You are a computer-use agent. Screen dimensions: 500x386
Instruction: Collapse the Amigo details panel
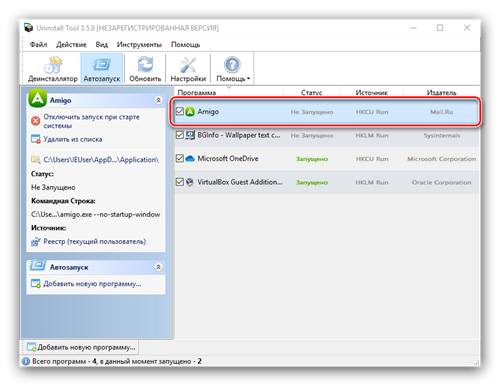pyautogui.click(x=159, y=100)
